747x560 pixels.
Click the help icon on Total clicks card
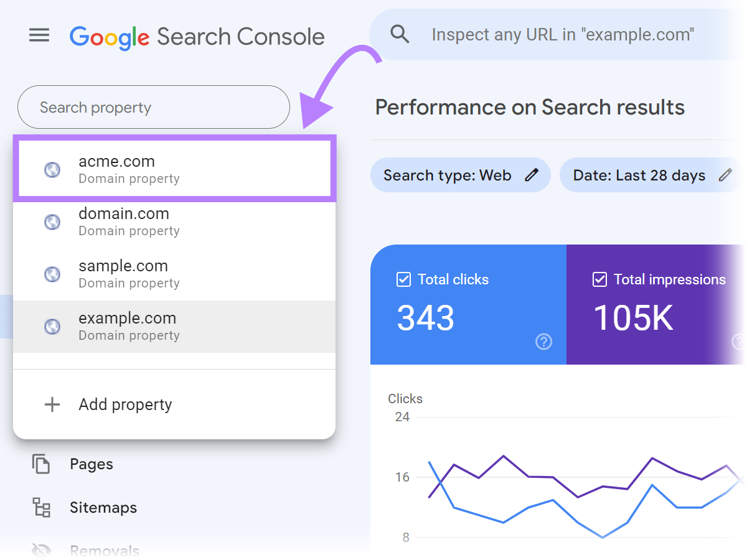(543, 342)
